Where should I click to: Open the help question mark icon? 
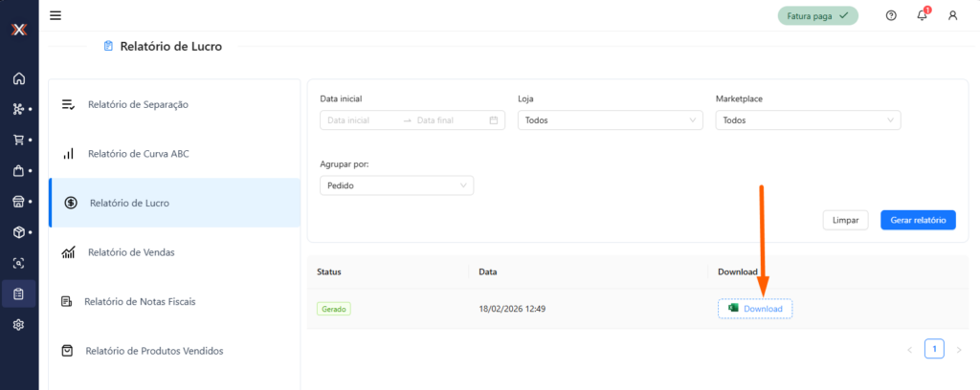(x=891, y=15)
